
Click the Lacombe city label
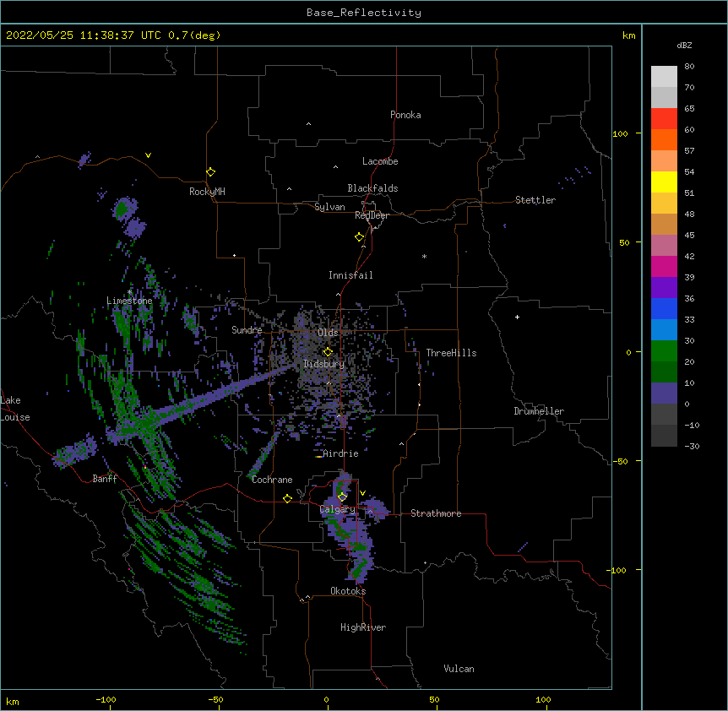(380, 161)
